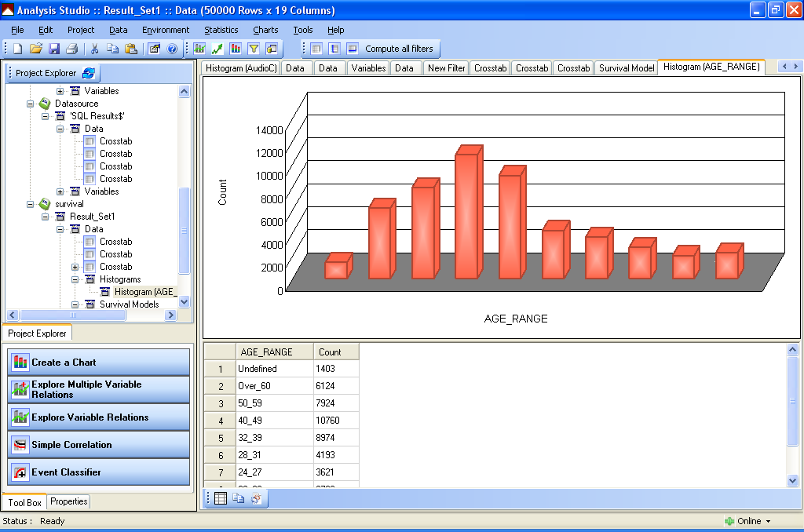Switch to the Survival Model tab
This screenshot has width=804, height=532.
coord(626,68)
